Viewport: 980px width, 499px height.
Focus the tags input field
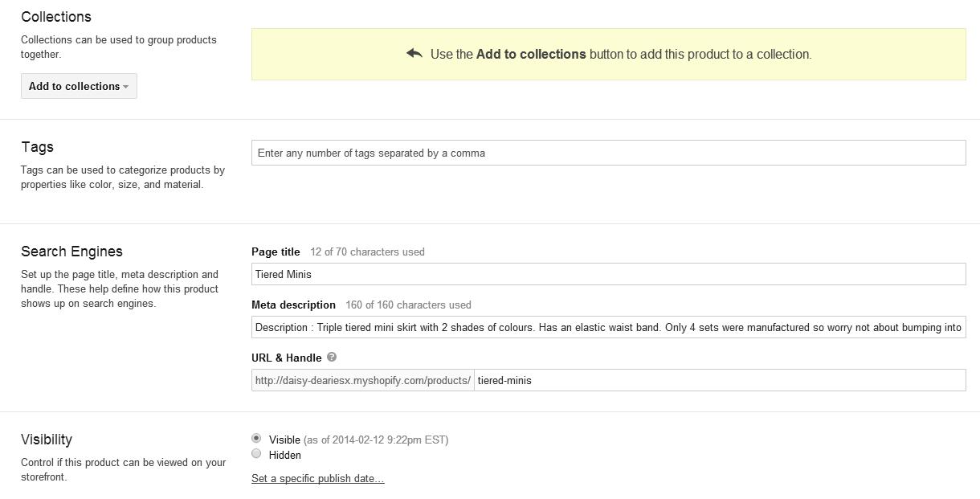point(608,153)
